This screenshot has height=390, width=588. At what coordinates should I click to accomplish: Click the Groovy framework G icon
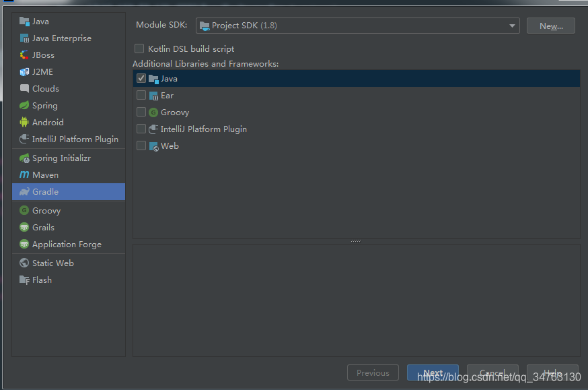click(153, 112)
